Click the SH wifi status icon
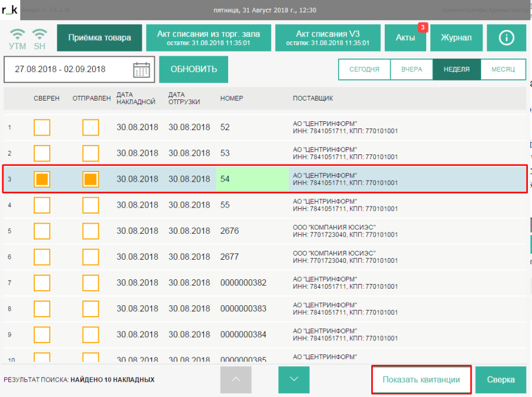532x397 pixels. click(40, 37)
